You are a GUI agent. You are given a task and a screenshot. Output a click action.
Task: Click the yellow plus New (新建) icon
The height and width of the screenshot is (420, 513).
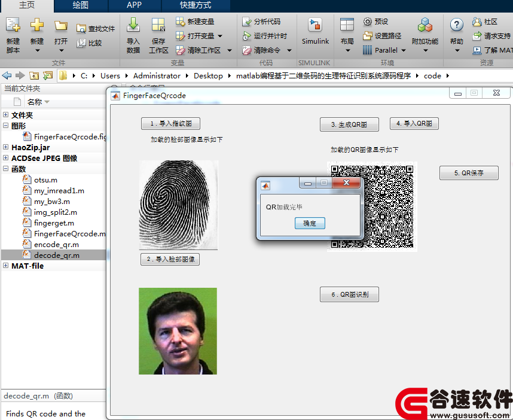(37, 25)
